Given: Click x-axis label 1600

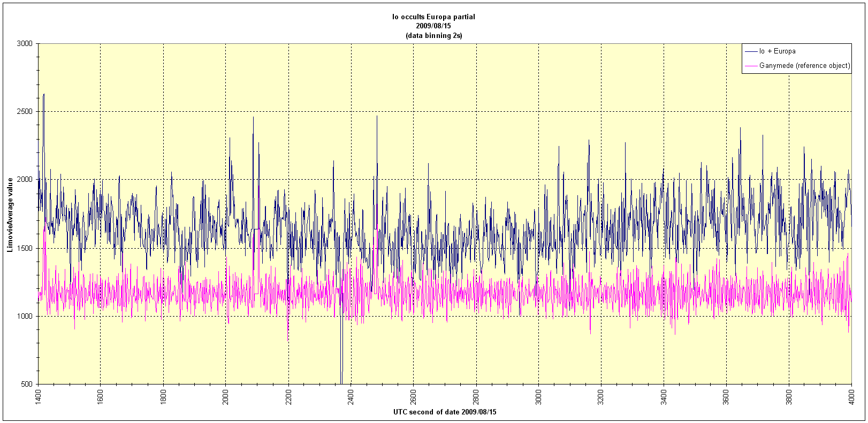Looking at the screenshot, I should (x=101, y=396).
